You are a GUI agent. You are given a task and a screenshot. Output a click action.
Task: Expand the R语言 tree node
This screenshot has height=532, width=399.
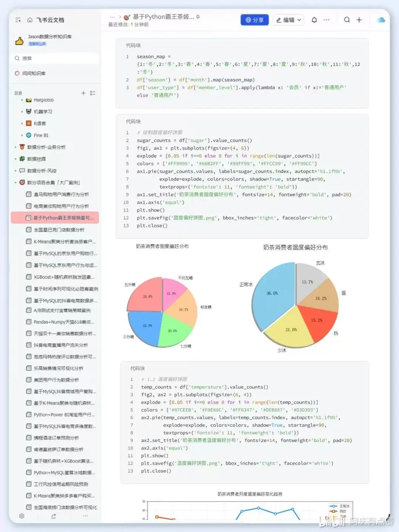pos(22,123)
